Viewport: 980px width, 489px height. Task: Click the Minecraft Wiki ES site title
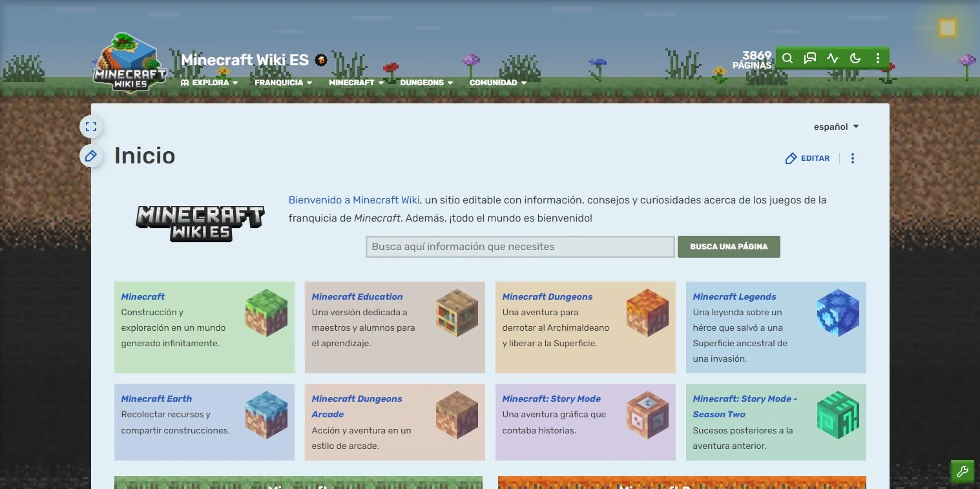click(x=245, y=60)
